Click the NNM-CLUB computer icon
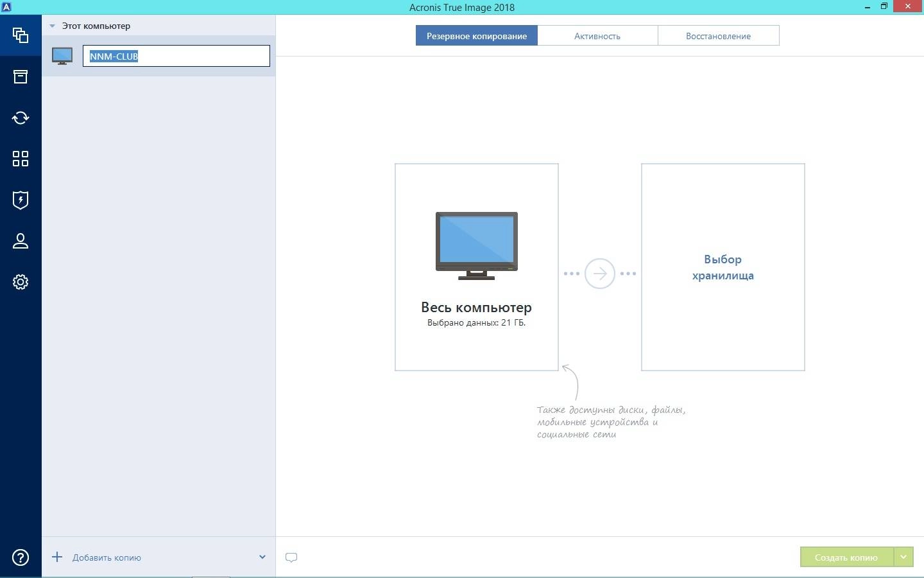 click(62, 56)
